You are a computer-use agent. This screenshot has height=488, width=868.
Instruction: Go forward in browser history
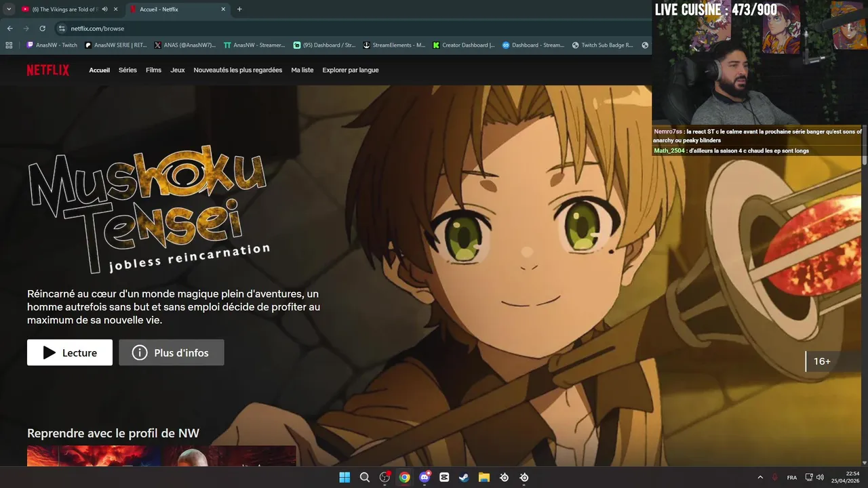26,28
